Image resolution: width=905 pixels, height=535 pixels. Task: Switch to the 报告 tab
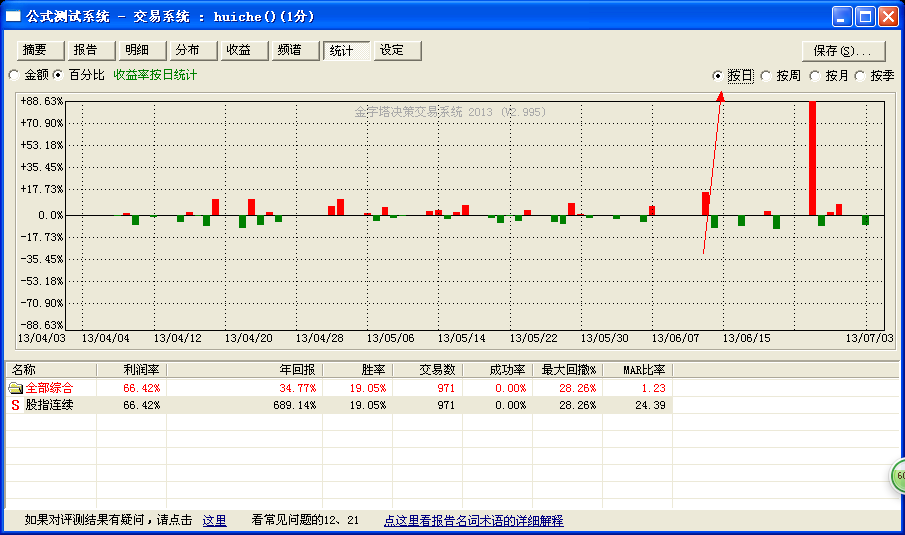pos(86,50)
